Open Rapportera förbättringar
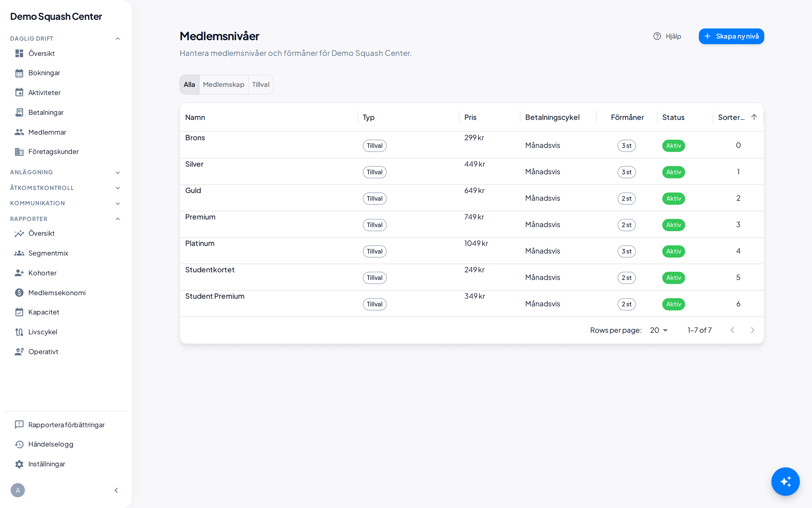812x508 pixels. click(66, 425)
